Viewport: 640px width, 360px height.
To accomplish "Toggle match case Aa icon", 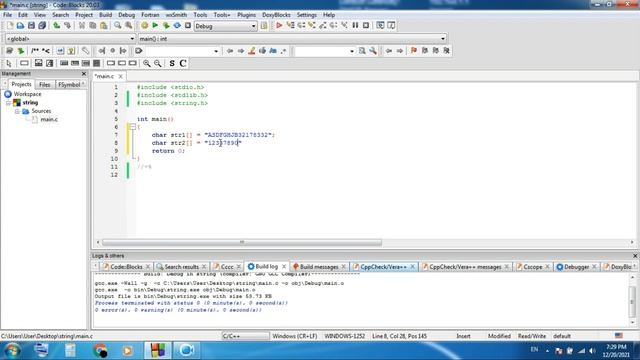I will point(273,51).
